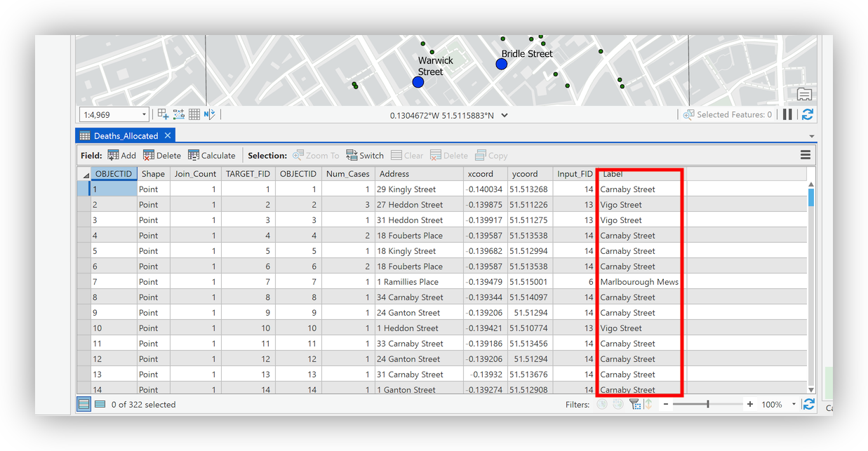Click the snapping grid icon
Image resolution: width=868 pixels, height=451 pixels.
click(194, 114)
